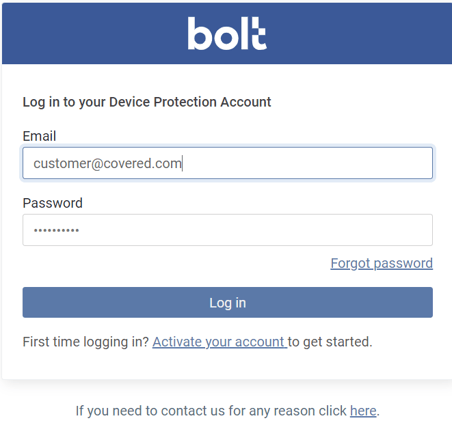Click the word 'password' in Forgot password link
The height and width of the screenshot is (438, 452).
click(403, 264)
